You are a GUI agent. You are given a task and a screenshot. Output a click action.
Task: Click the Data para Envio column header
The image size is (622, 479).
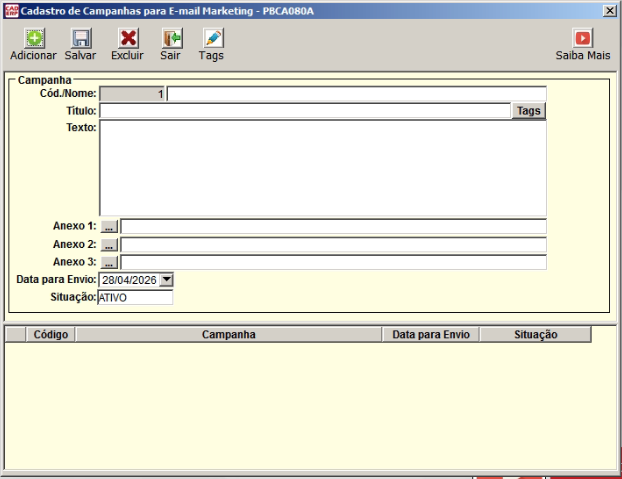pyautogui.click(x=431, y=334)
